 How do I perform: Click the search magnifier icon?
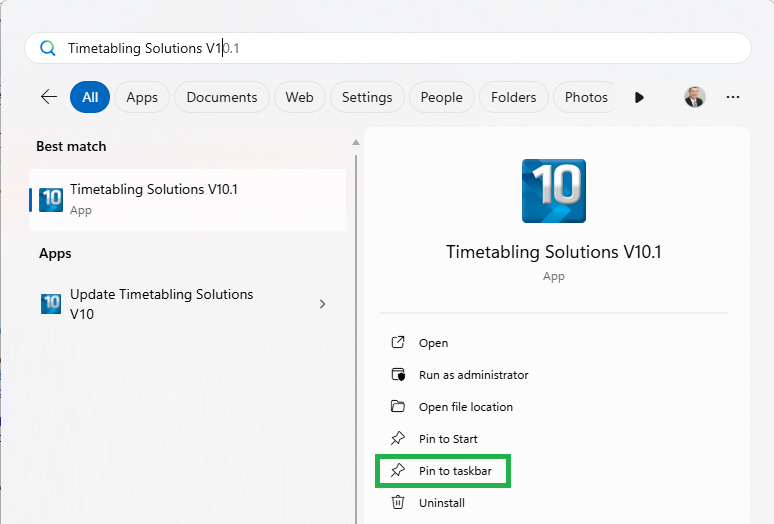click(47, 48)
